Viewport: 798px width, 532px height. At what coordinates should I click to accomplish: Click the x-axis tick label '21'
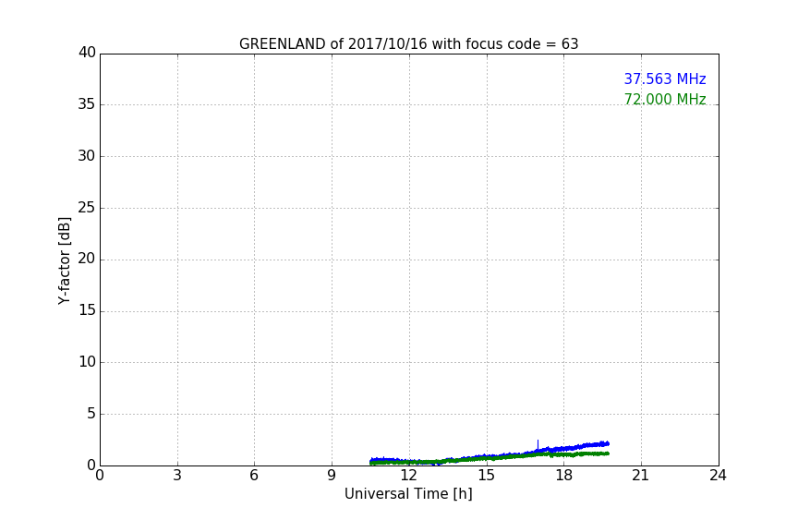[641, 476]
